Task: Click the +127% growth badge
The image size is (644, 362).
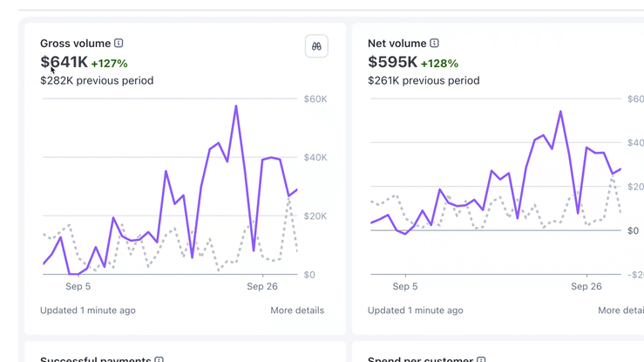Action: pos(109,63)
